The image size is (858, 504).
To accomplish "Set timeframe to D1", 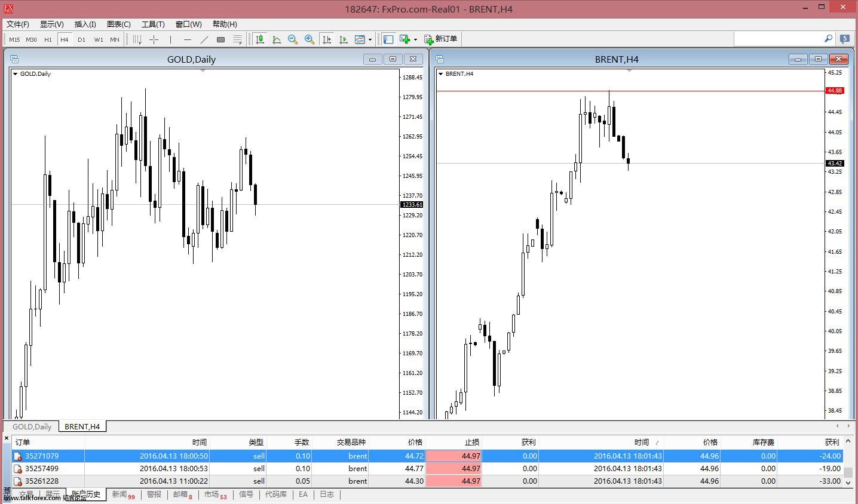I will 81,39.
